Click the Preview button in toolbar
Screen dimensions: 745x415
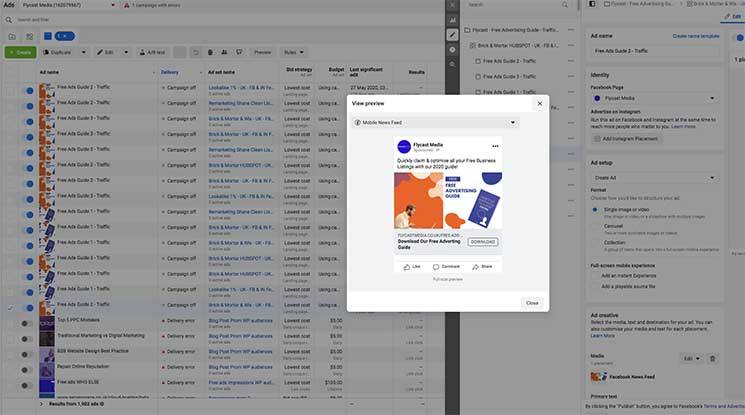click(x=262, y=52)
